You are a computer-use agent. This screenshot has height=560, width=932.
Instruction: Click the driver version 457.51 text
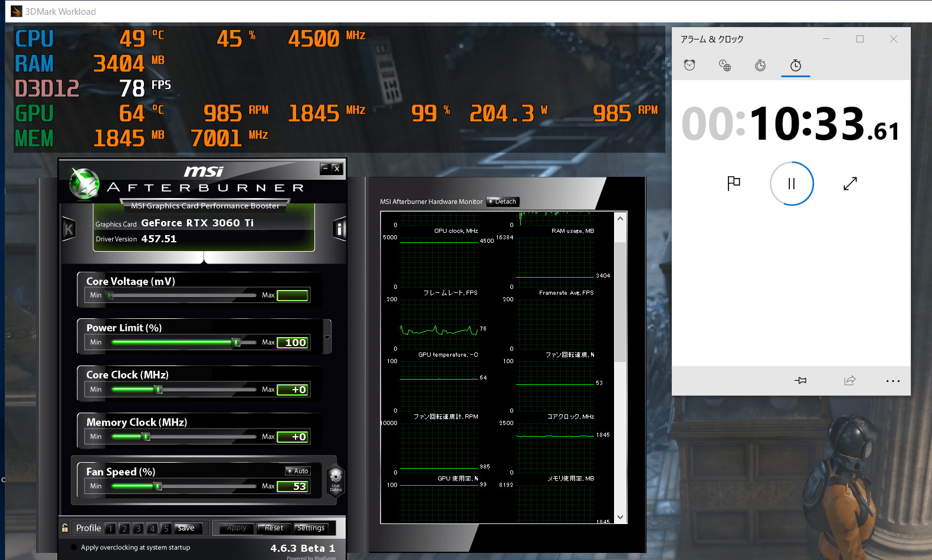[x=159, y=239]
